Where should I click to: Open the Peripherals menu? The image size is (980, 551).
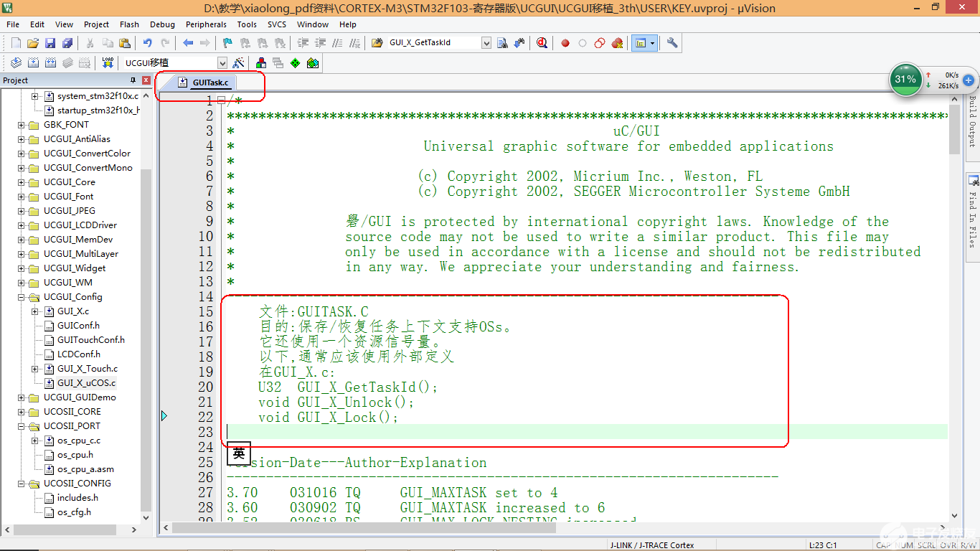click(206, 24)
